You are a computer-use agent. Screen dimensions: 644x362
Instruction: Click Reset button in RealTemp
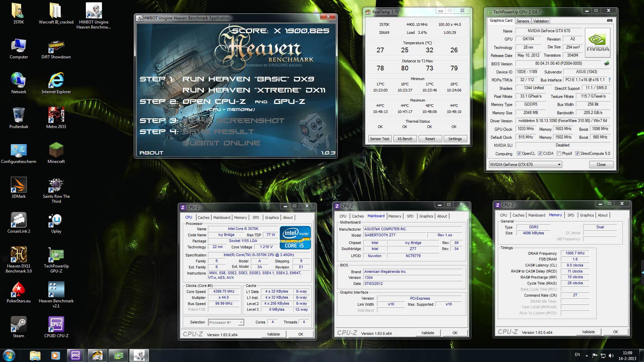pyautogui.click(x=430, y=139)
